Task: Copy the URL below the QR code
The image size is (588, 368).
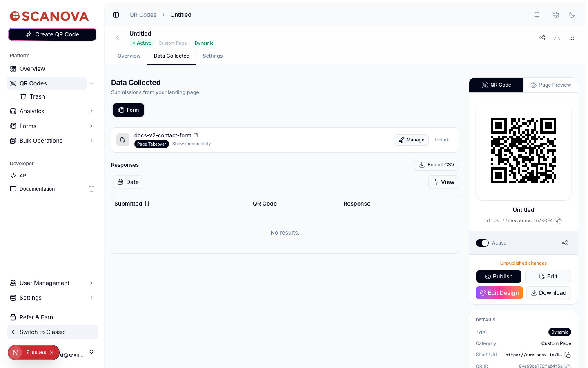Action: tap(559, 220)
